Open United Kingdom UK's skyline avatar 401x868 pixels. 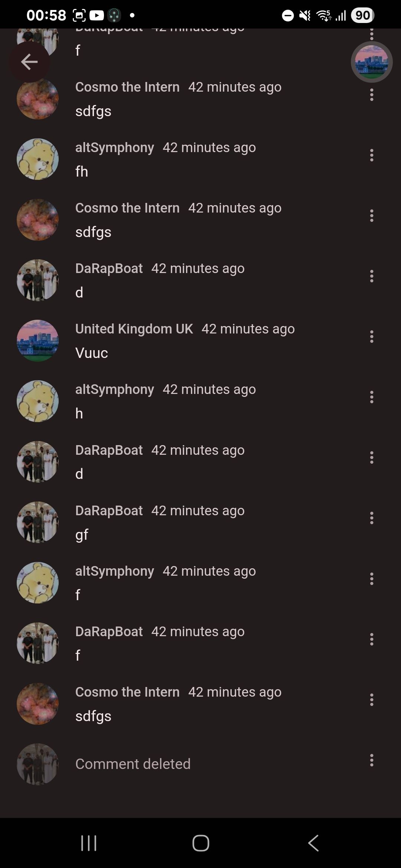tap(38, 341)
